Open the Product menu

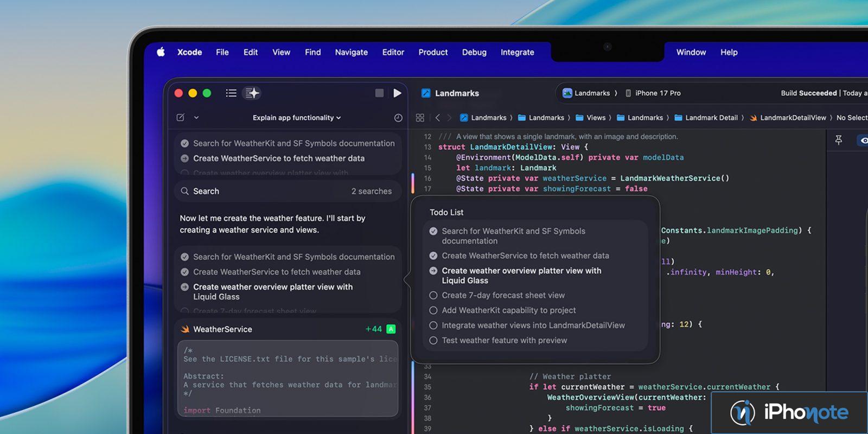(x=433, y=52)
